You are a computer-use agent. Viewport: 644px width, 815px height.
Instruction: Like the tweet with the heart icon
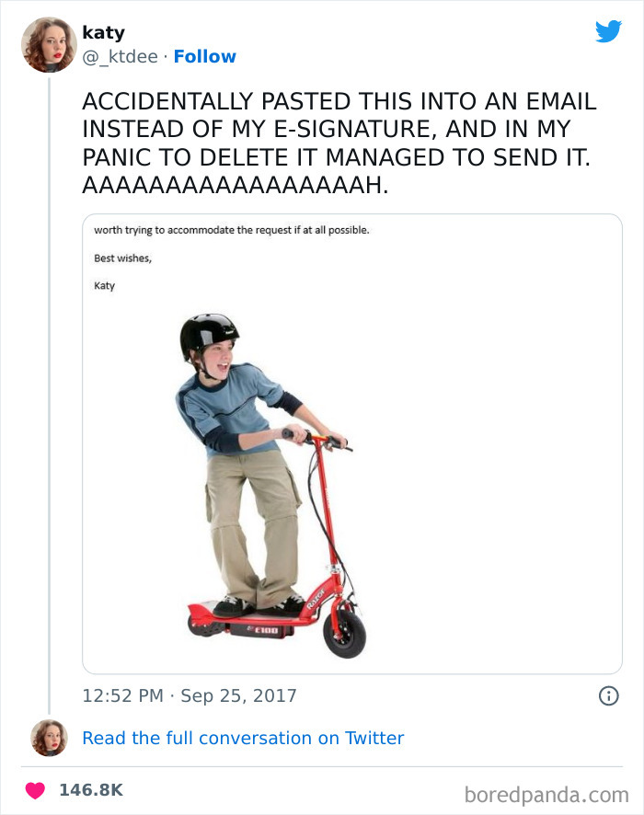pos(36,789)
